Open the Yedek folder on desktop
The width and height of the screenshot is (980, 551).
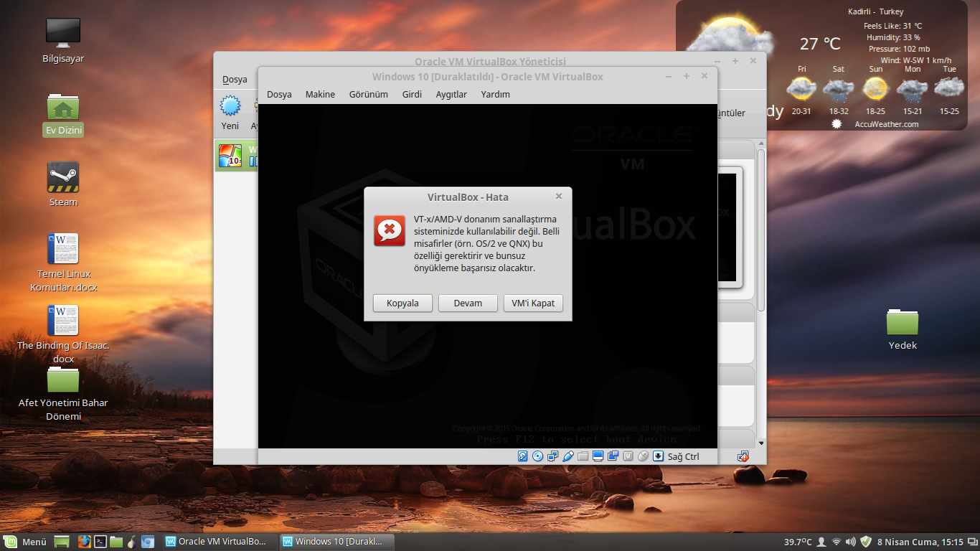[x=903, y=322]
